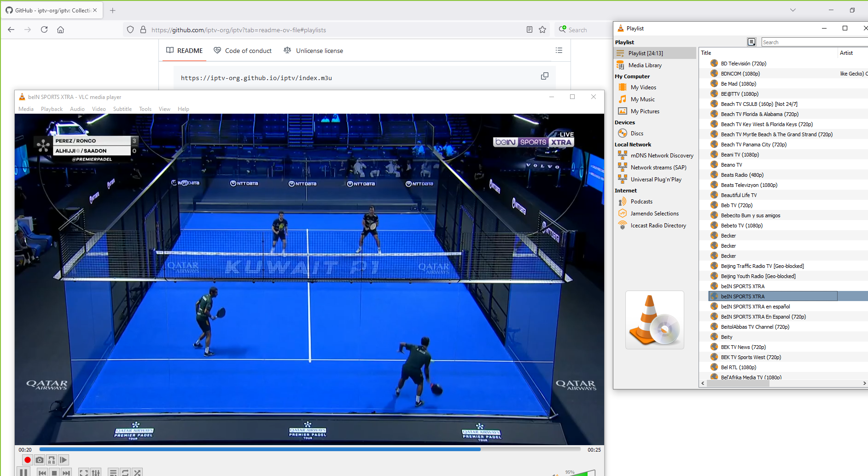Select Universal Plug'n'Play

tap(655, 180)
